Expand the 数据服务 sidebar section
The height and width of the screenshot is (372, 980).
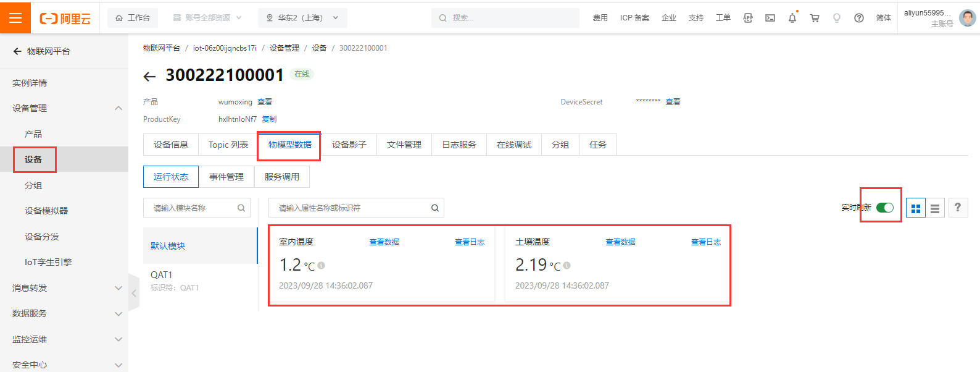click(118, 314)
